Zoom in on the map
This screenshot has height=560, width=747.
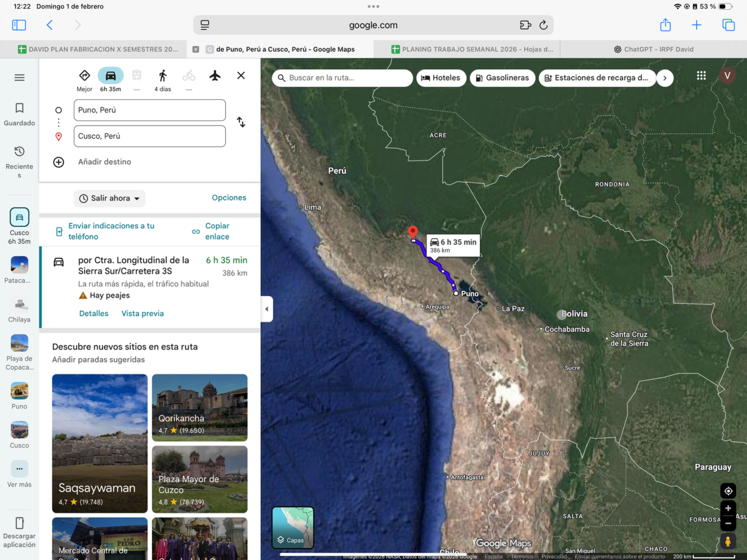[x=728, y=508]
